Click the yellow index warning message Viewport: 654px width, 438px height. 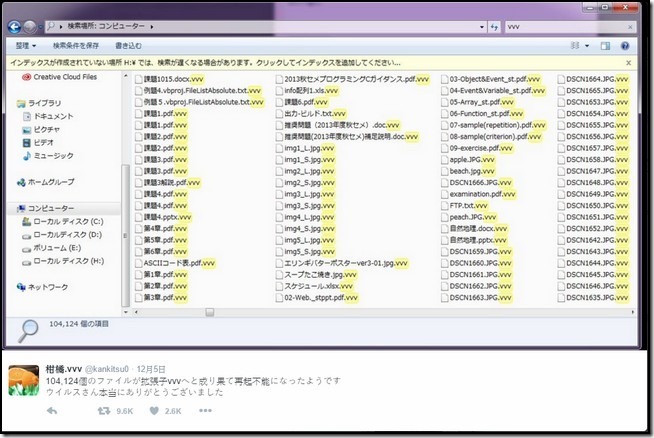[x=205, y=63]
